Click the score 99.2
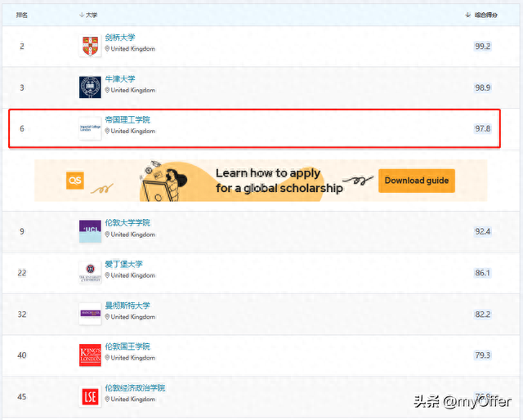The image size is (523, 420). click(x=483, y=46)
